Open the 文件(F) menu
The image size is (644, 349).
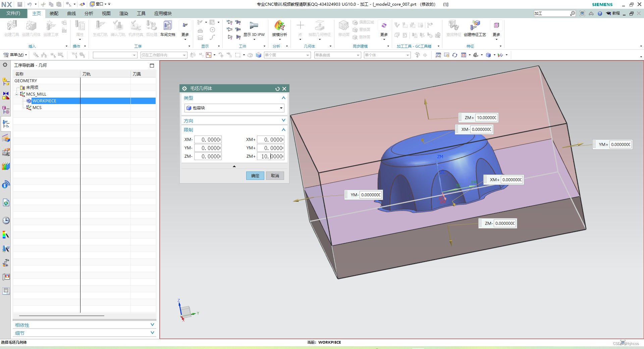click(13, 13)
